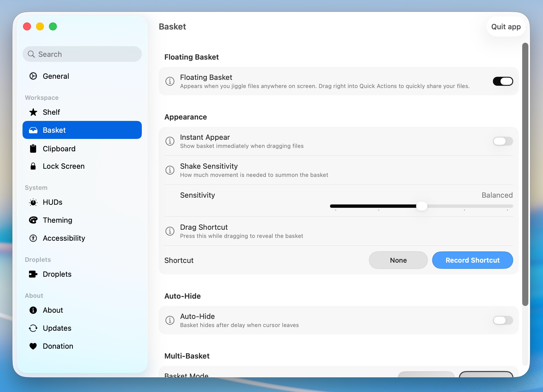Click the Auto-Hide info icon
Screen dimensions: 543x392
170,320
